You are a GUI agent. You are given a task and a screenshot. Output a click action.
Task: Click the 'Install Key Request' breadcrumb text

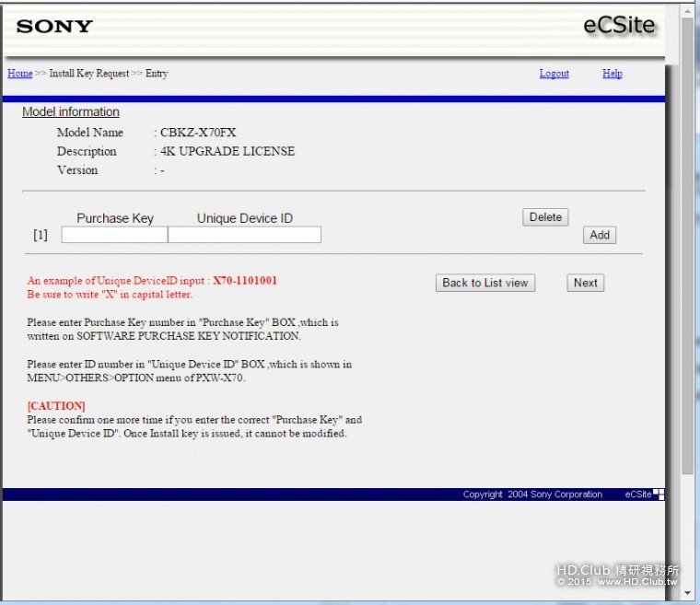click(88, 74)
